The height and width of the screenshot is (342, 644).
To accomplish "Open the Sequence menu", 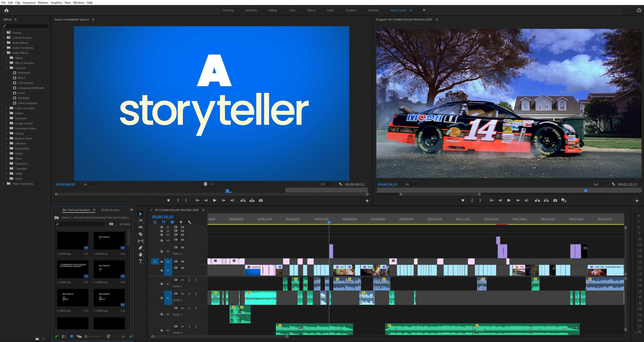I will pyautogui.click(x=29, y=3).
